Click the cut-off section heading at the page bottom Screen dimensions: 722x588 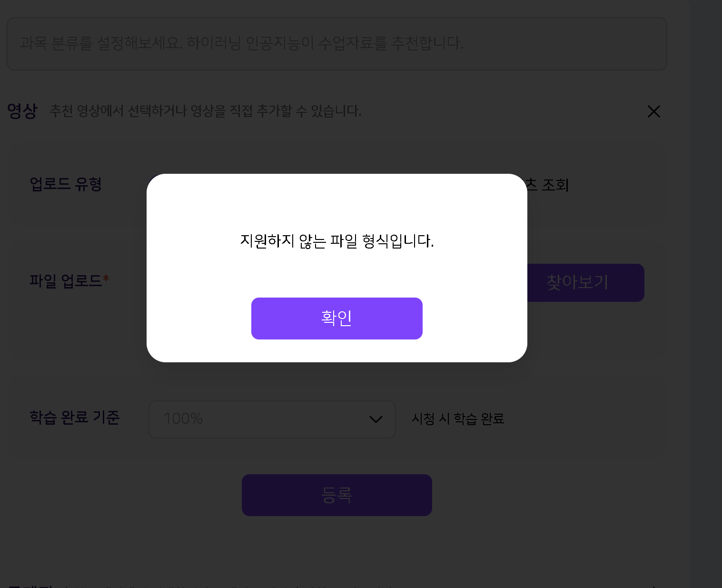(30, 586)
